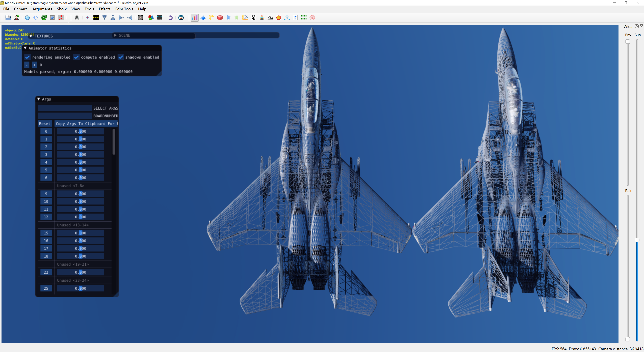Select the top-down cone view icon
The height and width of the screenshot is (352, 644).
point(105,18)
